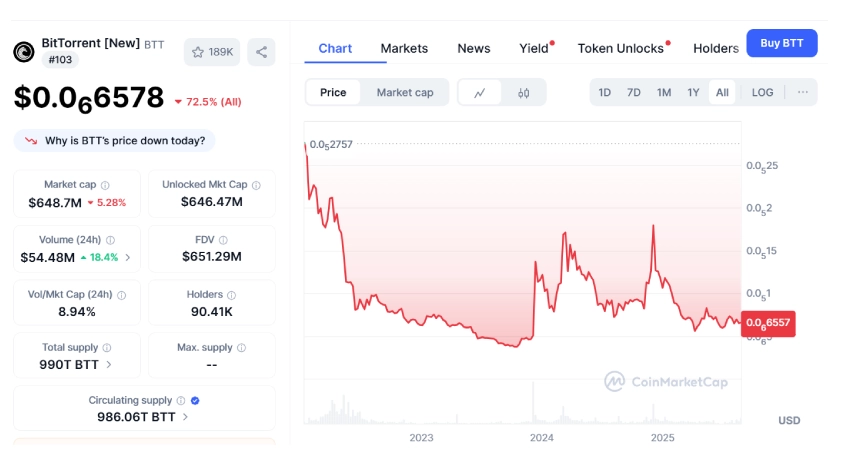Click the share icon button

coord(260,52)
